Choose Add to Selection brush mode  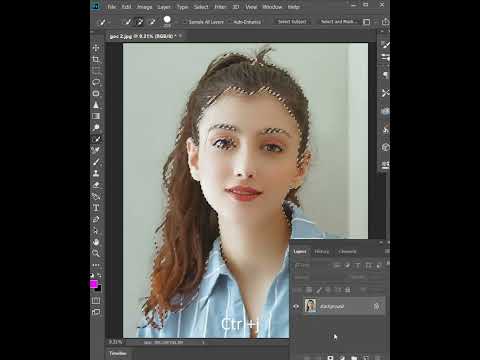pos(139,22)
